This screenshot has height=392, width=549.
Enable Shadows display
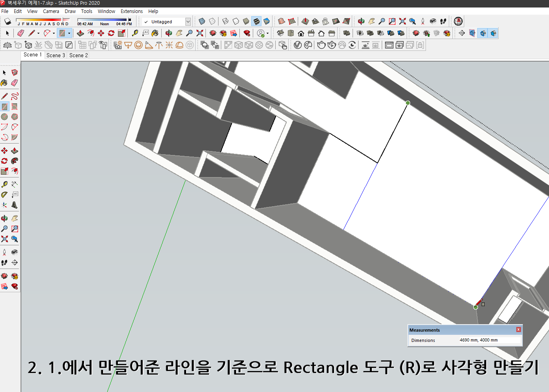7,21
